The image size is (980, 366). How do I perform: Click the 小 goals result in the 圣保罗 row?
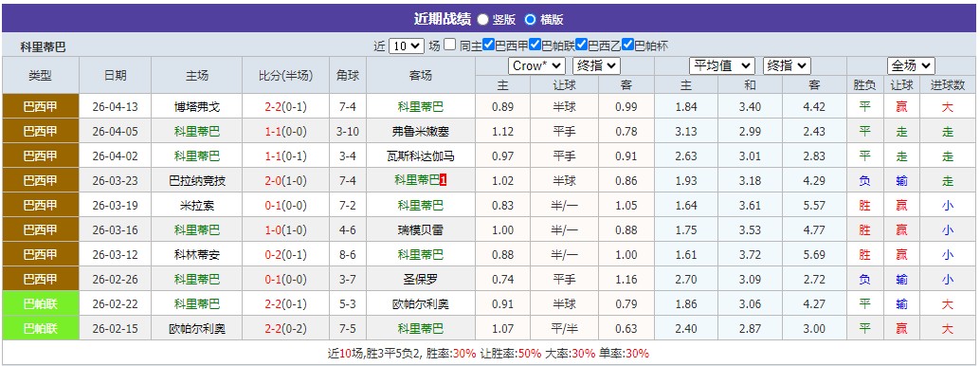point(948,279)
